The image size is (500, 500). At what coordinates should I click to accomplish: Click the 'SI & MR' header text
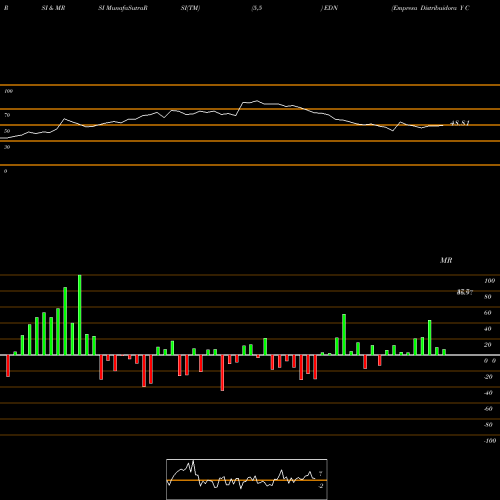53,8
